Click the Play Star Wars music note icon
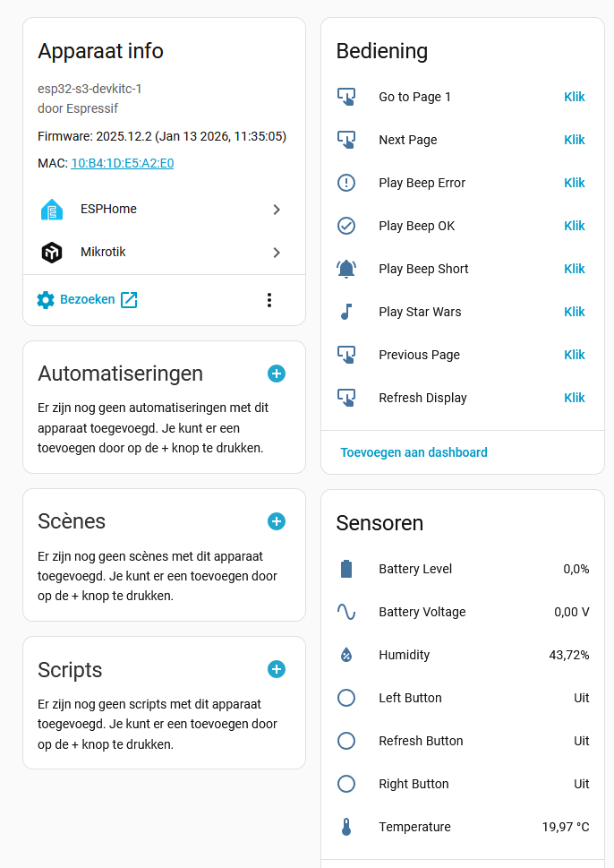The height and width of the screenshot is (868, 614). (346, 312)
